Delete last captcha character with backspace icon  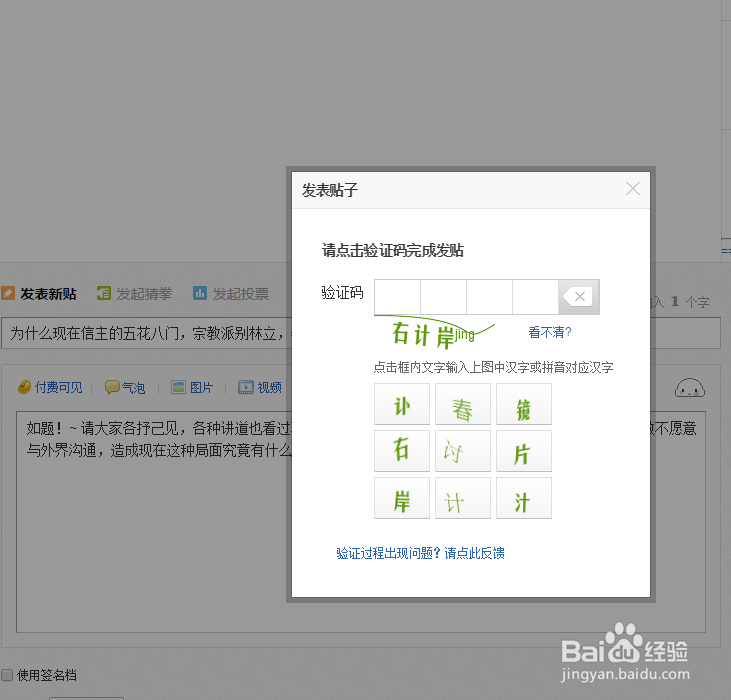click(579, 297)
